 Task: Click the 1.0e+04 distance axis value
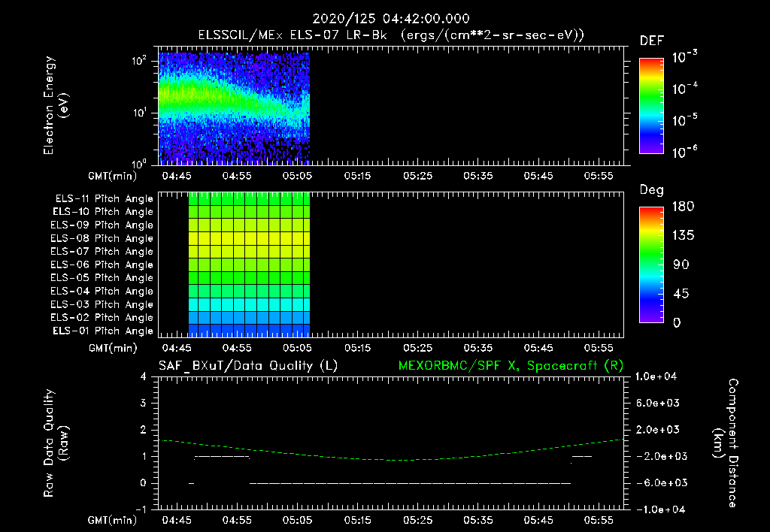(x=656, y=376)
